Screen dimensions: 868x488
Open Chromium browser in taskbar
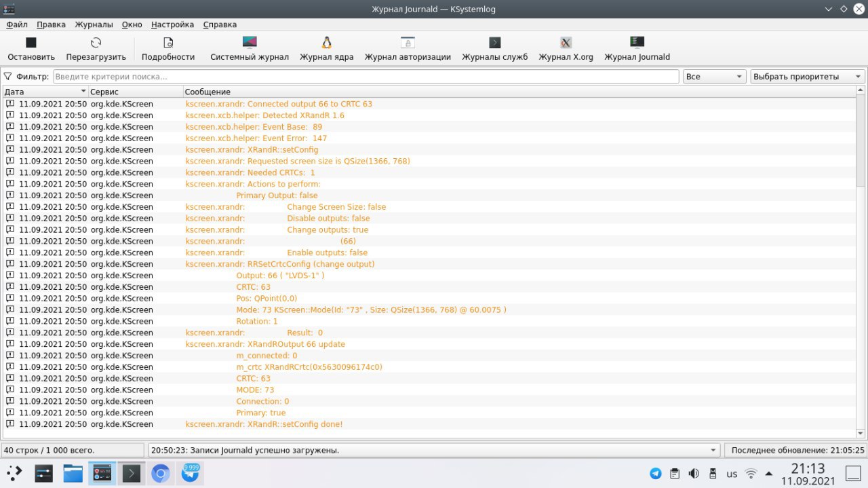coord(160,473)
